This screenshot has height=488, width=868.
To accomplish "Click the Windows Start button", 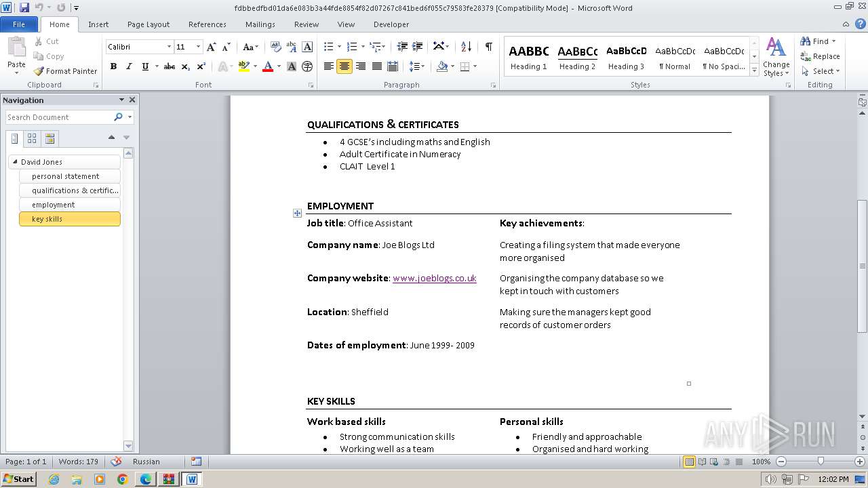I will [x=18, y=479].
